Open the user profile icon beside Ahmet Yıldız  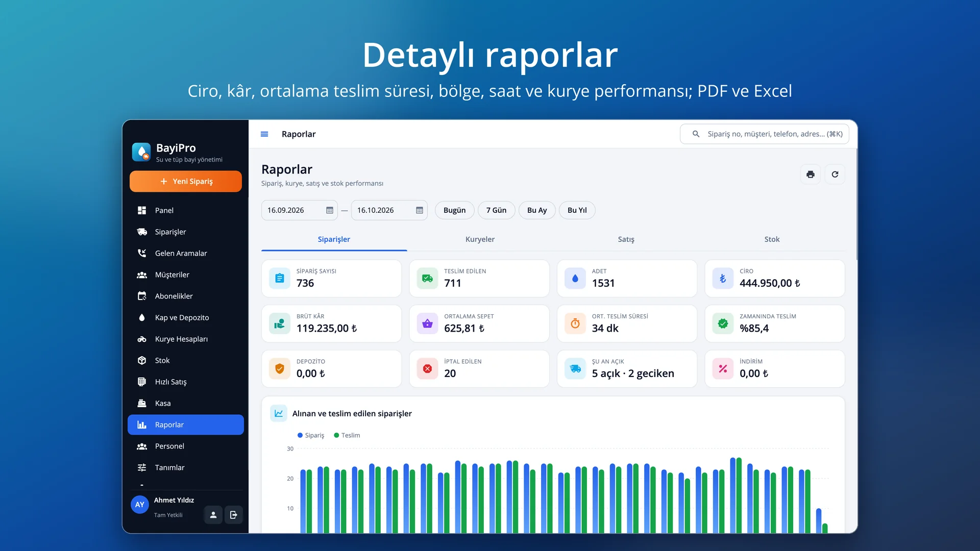pyautogui.click(x=213, y=515)
